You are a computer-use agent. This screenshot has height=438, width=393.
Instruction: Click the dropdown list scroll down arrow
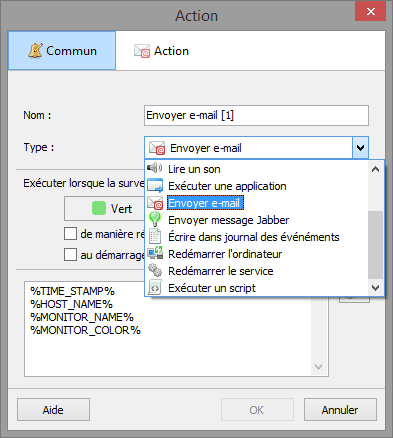click(x=376, y=287)
